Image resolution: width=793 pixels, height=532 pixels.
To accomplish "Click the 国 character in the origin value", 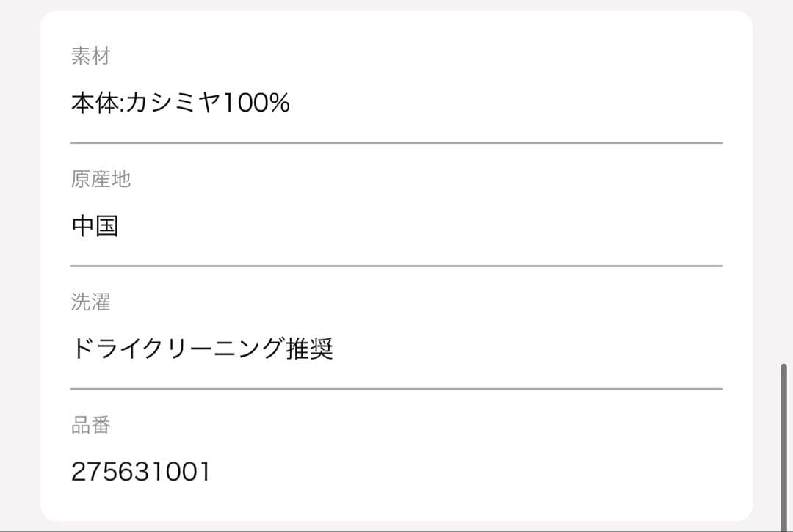I will [106, 226].
